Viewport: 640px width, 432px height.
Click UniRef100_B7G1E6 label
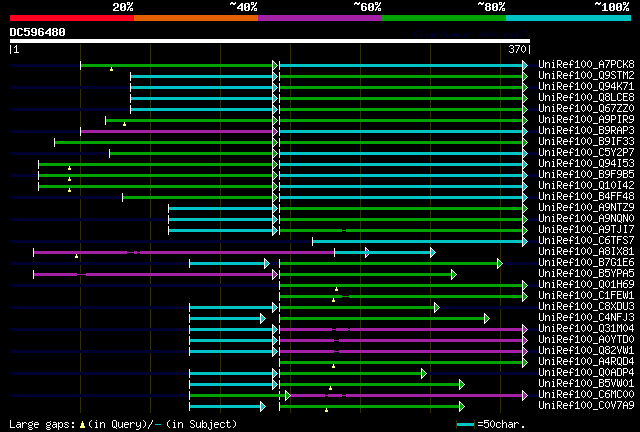tap(586, 263)
